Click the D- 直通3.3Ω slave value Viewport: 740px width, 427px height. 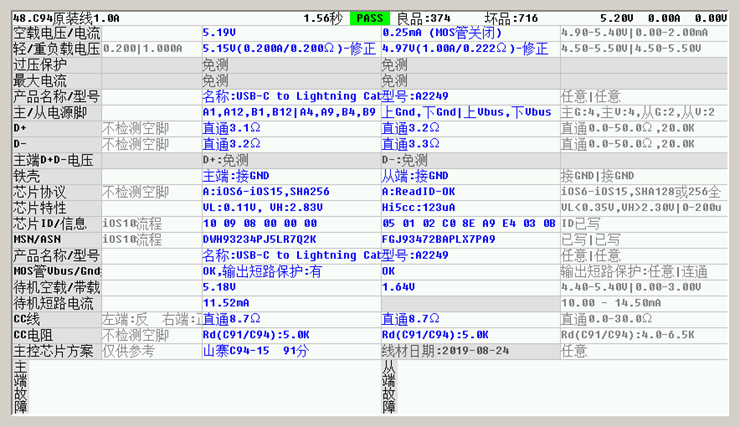(x=411, y=145)
